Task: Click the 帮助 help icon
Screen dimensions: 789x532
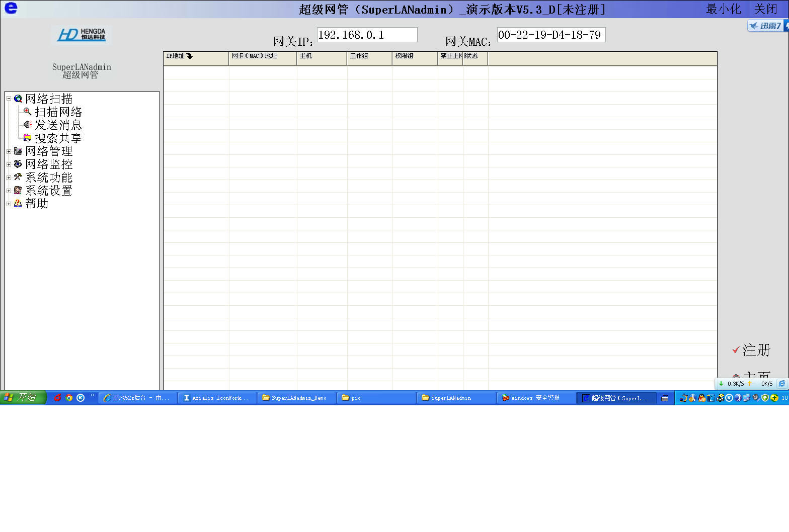Action: 18,203
